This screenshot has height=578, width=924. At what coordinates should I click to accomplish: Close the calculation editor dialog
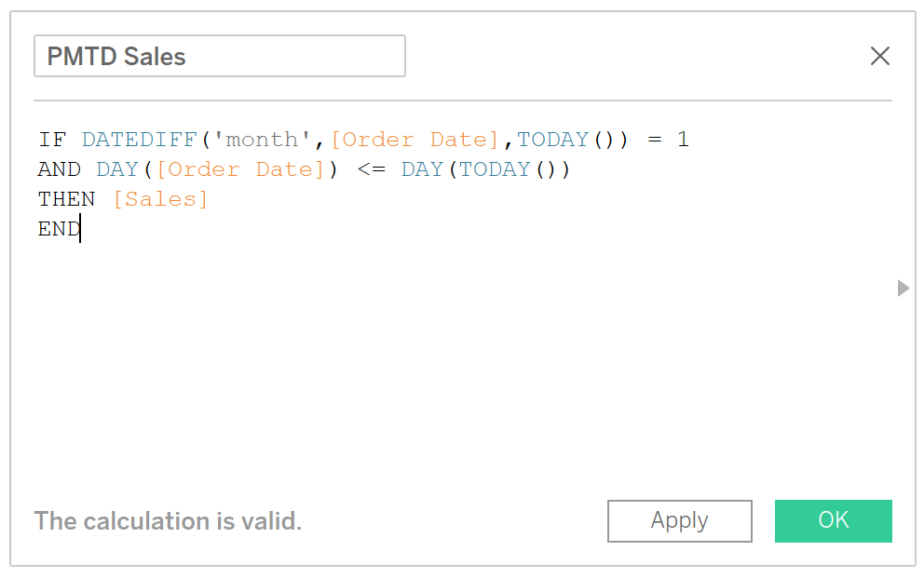(x=880, y=56)
